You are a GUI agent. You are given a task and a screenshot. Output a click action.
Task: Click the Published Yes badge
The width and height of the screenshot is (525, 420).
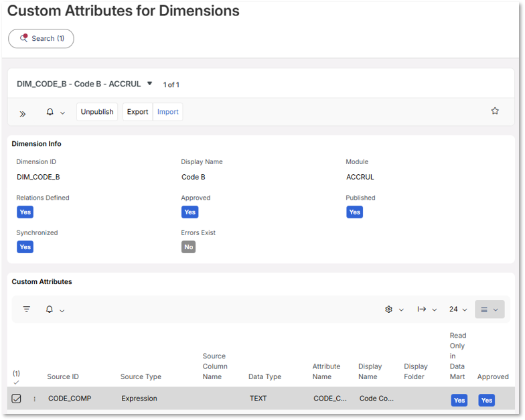355,212
